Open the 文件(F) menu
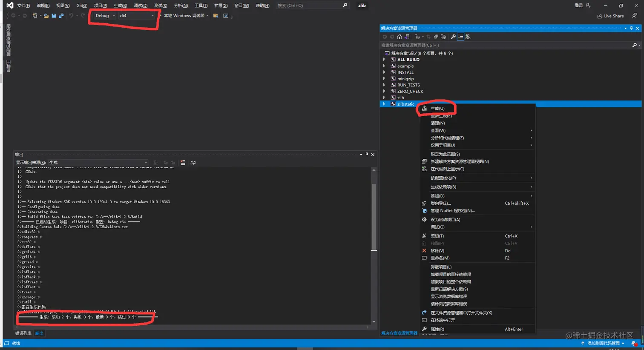The image size is (644, 350). coord(23,6)
